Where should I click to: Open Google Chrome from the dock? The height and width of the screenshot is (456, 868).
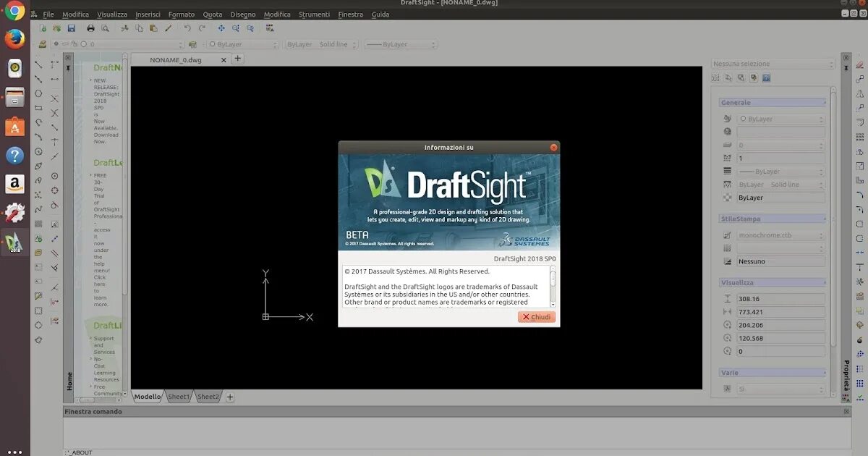[14, 11]
